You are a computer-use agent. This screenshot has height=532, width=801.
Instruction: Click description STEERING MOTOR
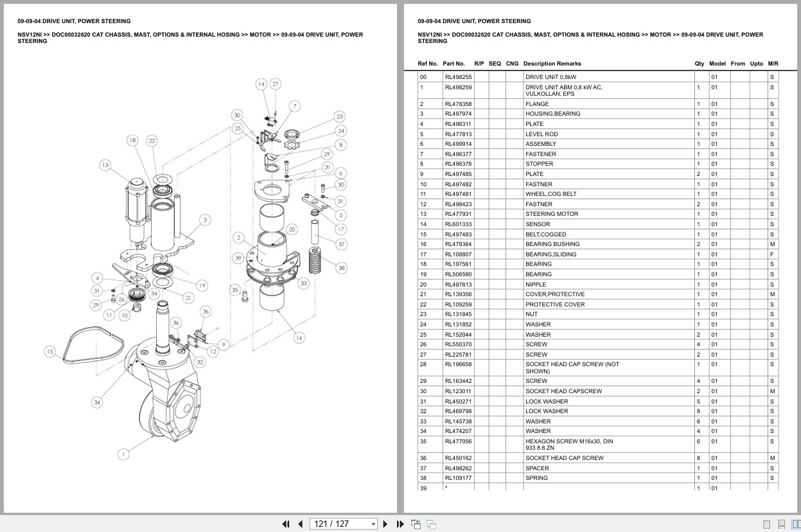552,214
